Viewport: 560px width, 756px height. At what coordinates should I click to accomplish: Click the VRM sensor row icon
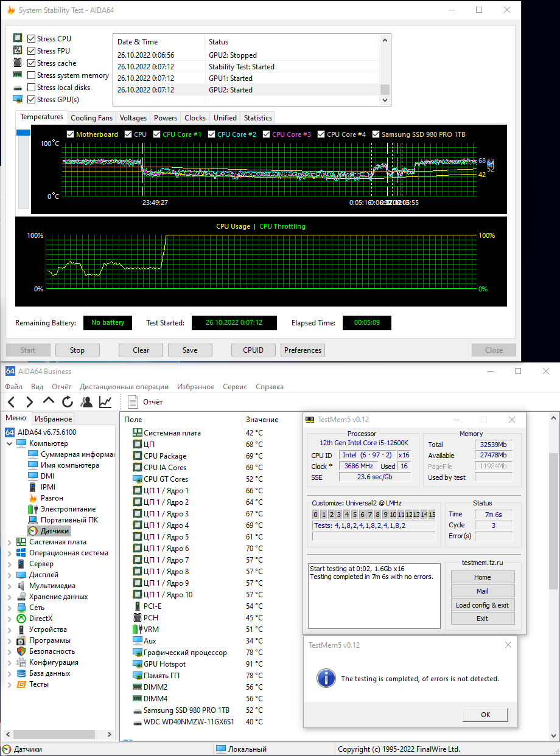137,629
